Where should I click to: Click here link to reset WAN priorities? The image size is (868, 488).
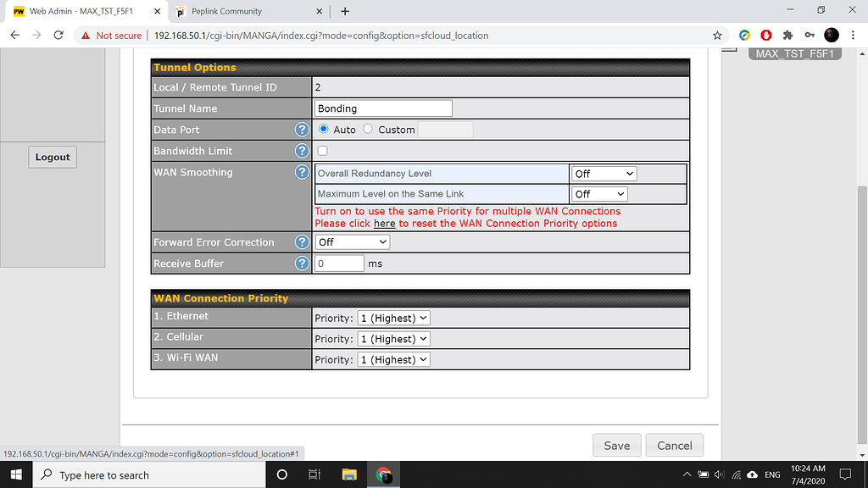coord(384,223)
